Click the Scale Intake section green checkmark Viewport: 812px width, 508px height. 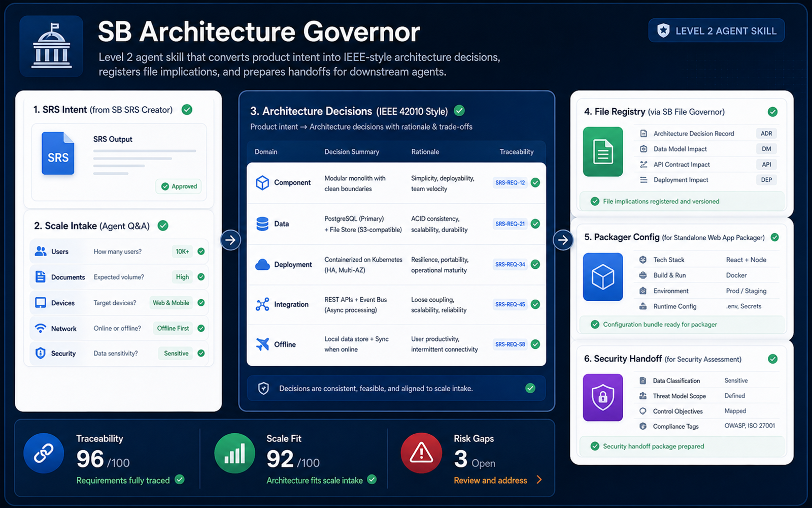pos(163,226)
